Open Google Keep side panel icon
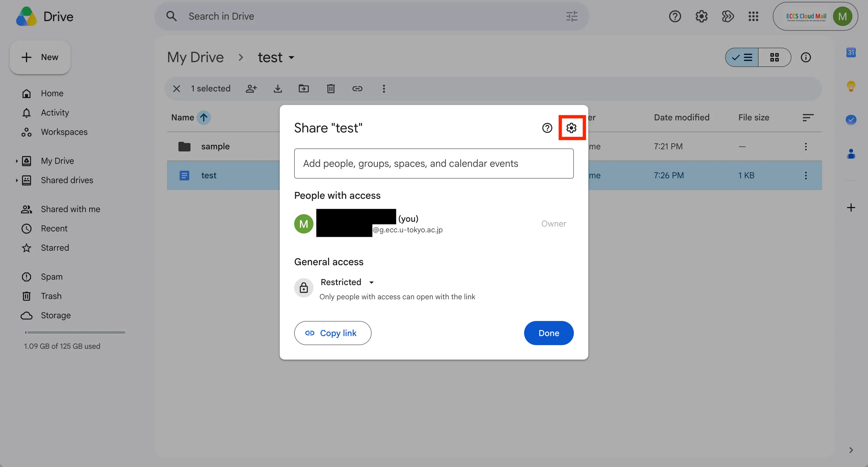The image size is (868, 467). [x=851, y=86]
